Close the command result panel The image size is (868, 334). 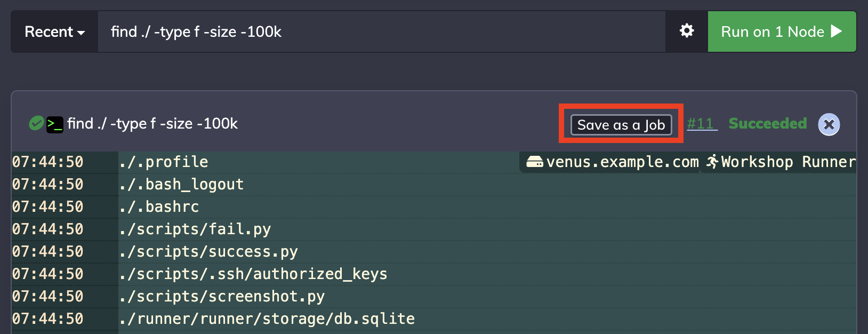click(829, 125)
